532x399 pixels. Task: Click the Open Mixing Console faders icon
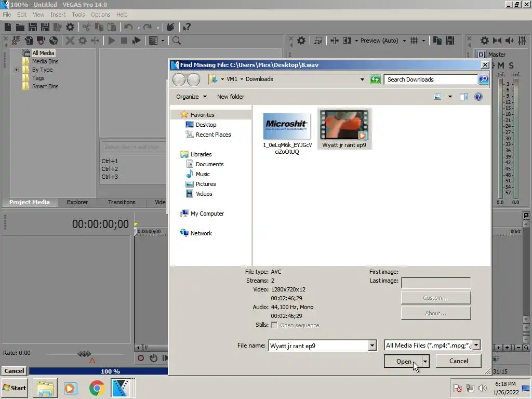pyautogui.click(x=522, y=41)
